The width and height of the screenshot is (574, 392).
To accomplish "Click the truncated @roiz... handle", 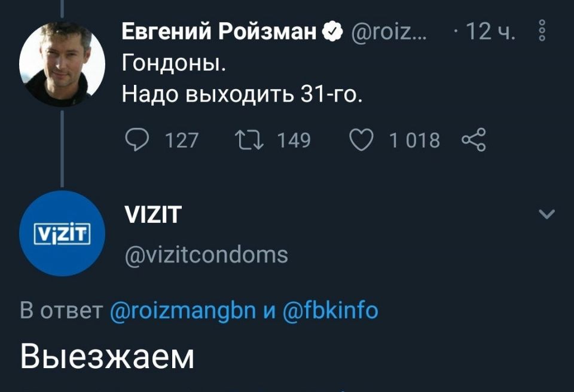I will (389, 32).
